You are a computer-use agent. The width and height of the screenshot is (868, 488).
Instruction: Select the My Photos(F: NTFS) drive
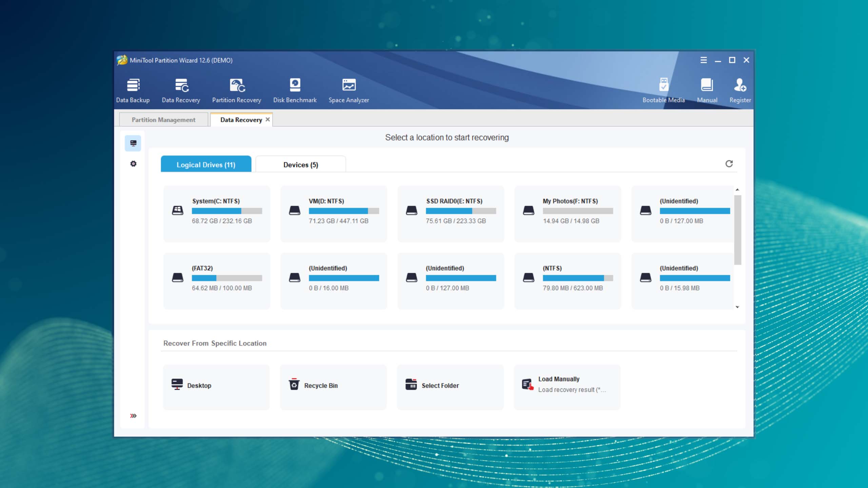coord(568,213)
